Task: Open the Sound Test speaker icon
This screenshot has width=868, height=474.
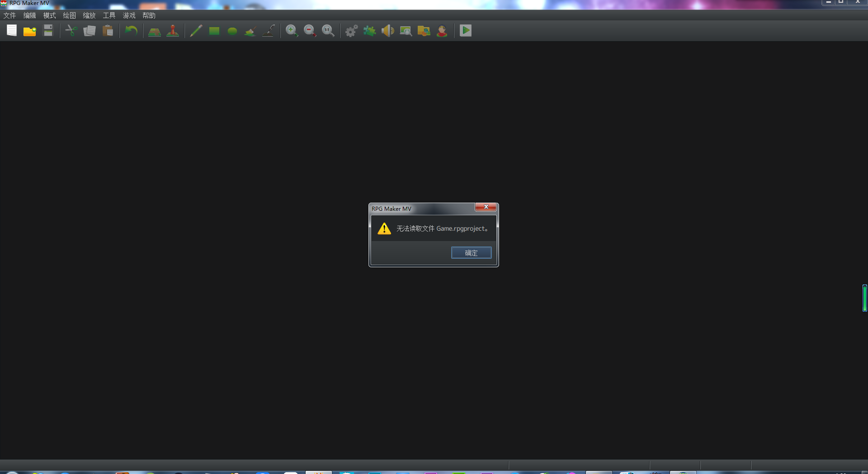Action: tap(388, 31)
